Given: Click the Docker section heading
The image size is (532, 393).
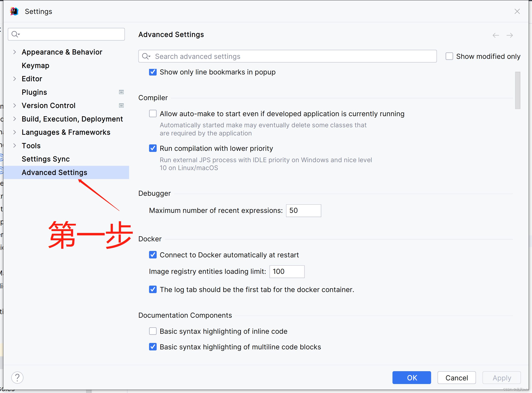Looking at the screenshot, I should [150, 239].
